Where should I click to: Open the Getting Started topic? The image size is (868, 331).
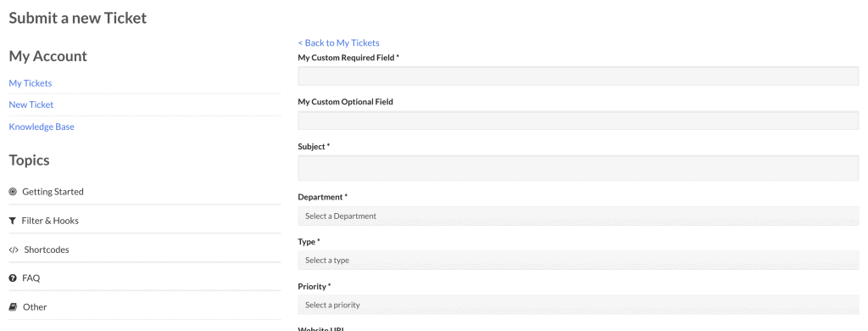pyautogui.click(x=53, y=192)
